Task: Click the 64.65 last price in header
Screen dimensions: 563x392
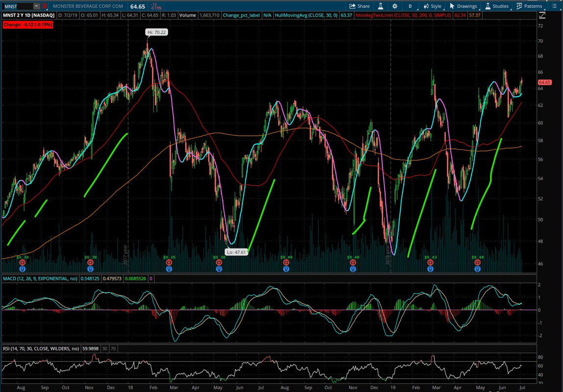Action: pyautogui.click(x=138, y=6)
